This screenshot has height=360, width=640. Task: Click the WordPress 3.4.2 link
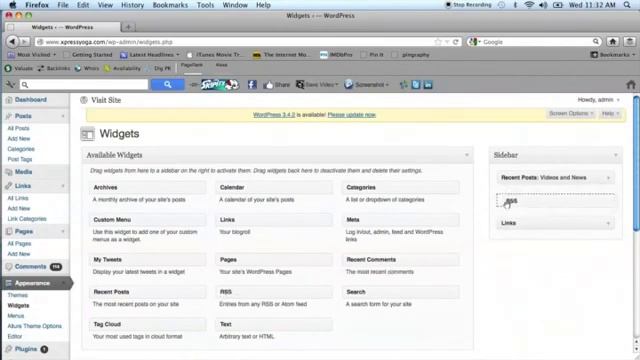(274, 115)
